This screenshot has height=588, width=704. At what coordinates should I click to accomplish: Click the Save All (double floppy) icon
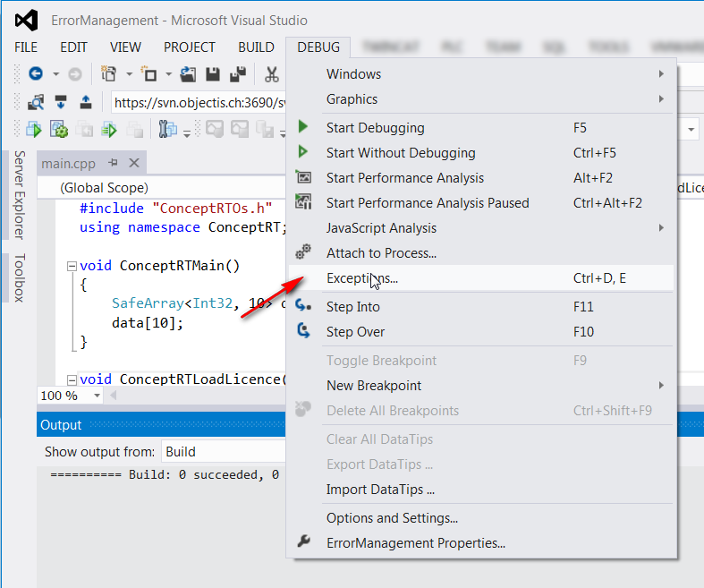tap(238, 74)
